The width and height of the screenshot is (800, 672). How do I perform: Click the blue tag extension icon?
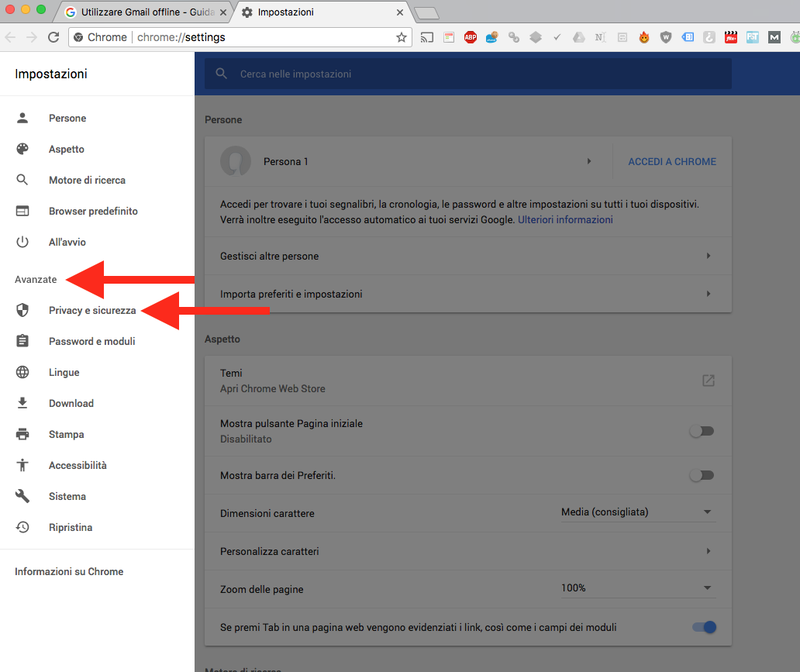688,37
